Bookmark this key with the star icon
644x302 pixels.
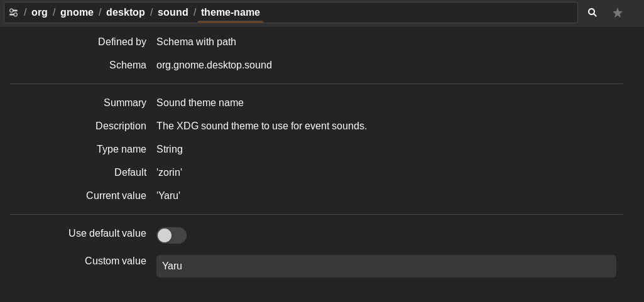click(618, 13)
